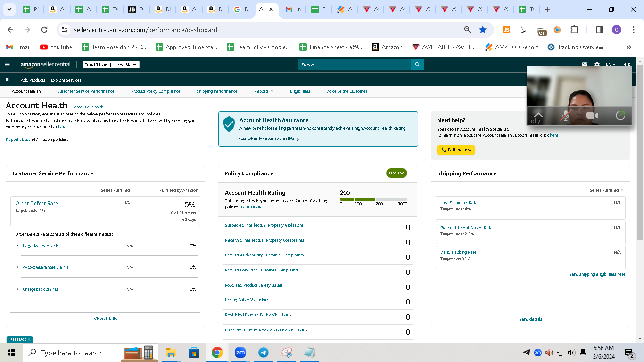Click the Account Health Assurance shield icon
This screenshot has height=362, width=644.
(229, 124)
